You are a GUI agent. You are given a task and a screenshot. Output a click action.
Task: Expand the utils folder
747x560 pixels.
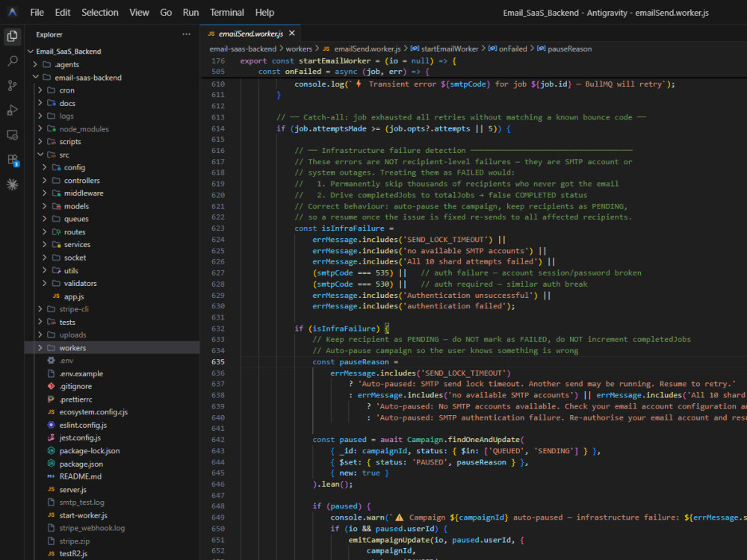pyautogui.click(x=71, y=270)
